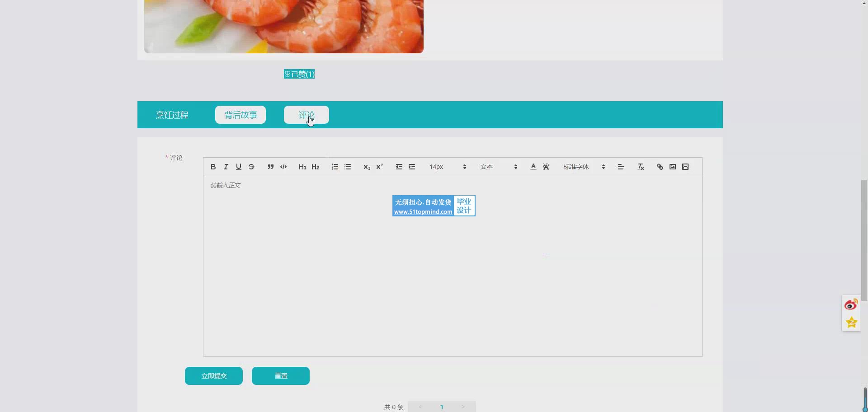Screen dimensions: 868x412
Task: Expand the 标准字体 font family dropdown
Action: coord(584,167)
